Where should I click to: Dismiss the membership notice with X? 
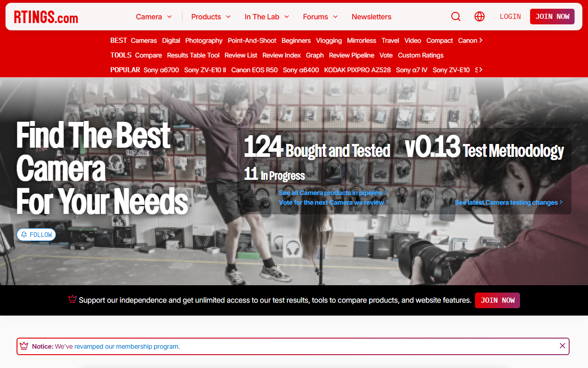(x=562, y=346)
